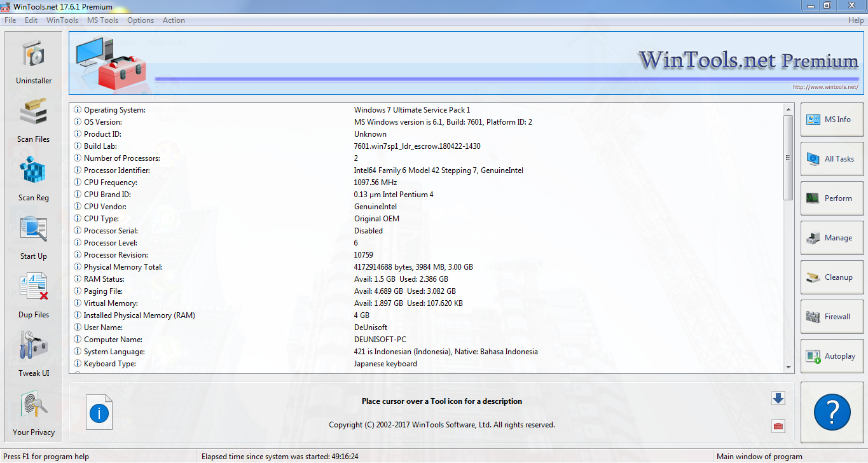
Task: Click the info icon beside Processor Serial
Action: (x=78, y=231)
